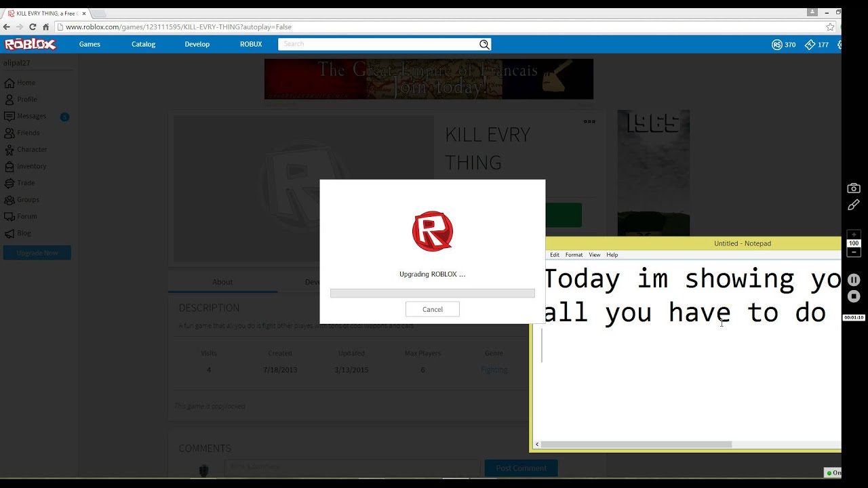
Task: Click the browser forward arrow
Action: click(20, 27)
